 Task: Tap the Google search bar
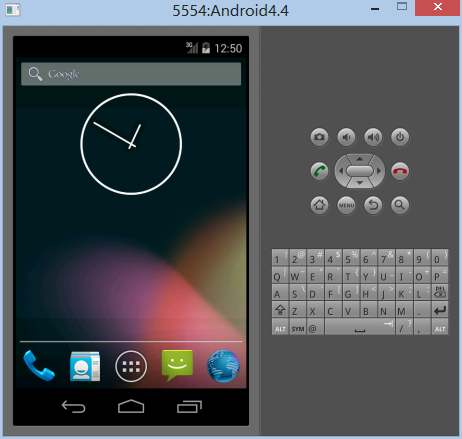point(131,74)
